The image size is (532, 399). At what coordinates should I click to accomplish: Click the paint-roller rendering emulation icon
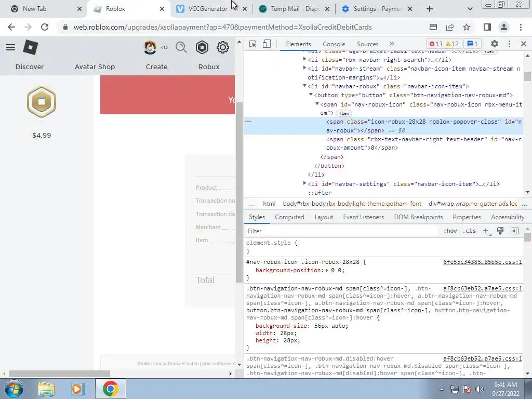(500, 231)
